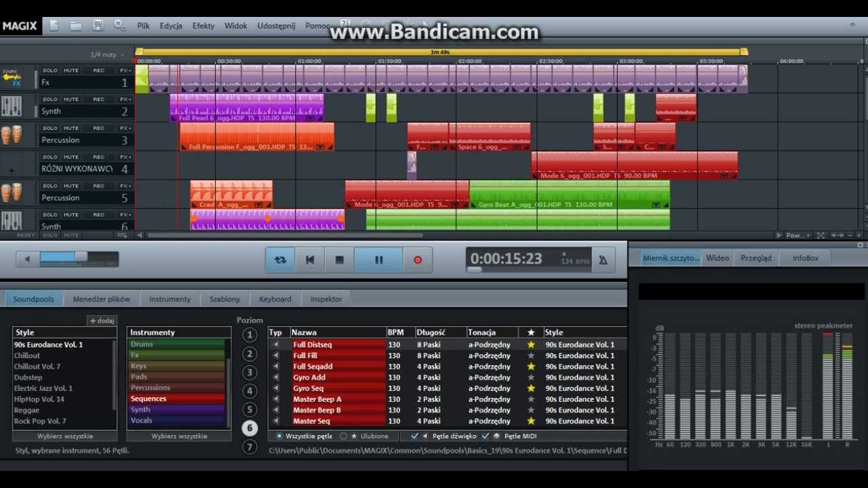
Task: Stop playback with the stop button
Action: pos(340,260)
